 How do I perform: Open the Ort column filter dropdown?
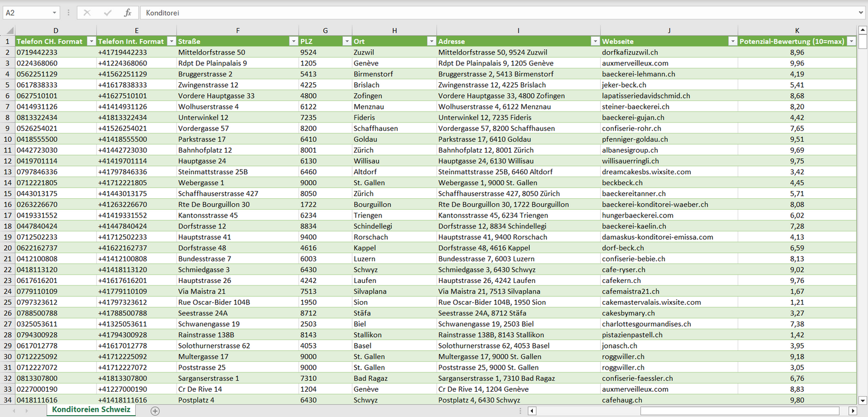click(431, 41)
